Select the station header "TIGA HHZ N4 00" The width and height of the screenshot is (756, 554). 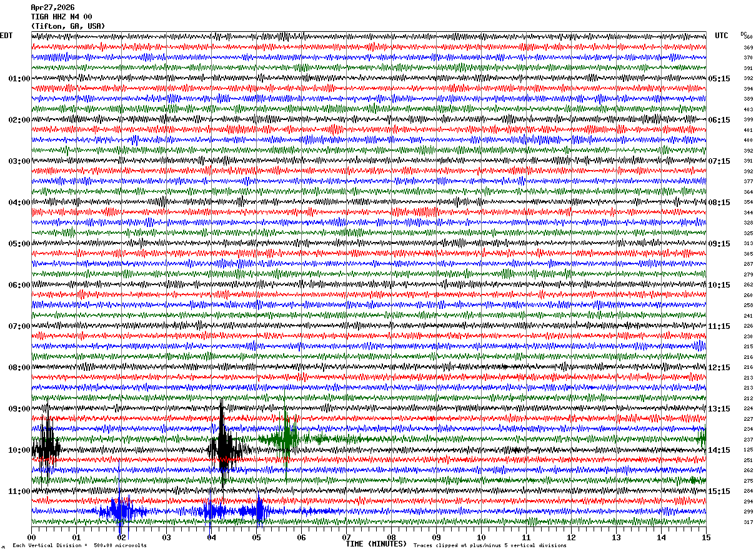(x=61, y=17)
